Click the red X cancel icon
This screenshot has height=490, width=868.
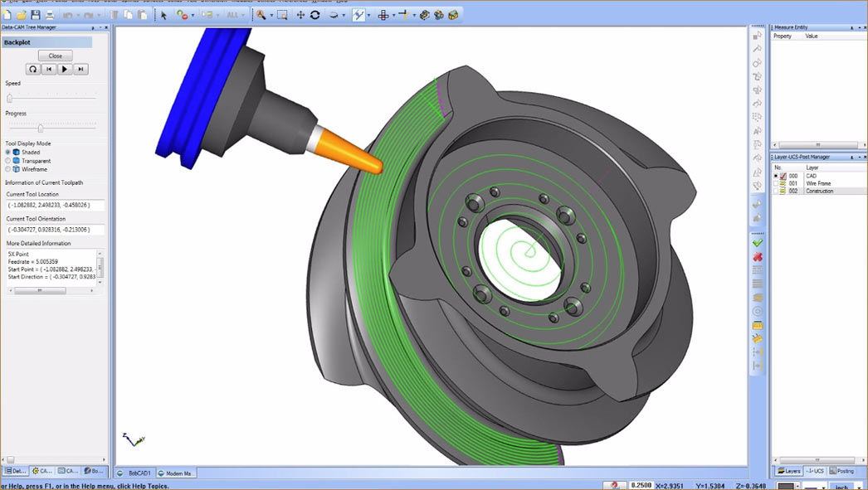point(758,257)
